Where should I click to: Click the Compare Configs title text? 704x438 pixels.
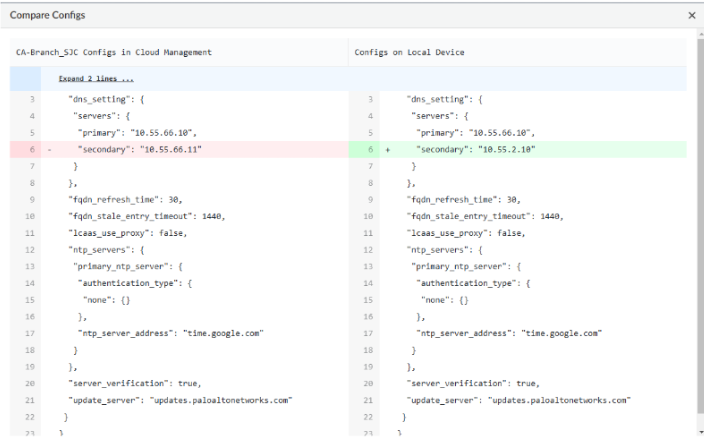click(x=48, y=16)
